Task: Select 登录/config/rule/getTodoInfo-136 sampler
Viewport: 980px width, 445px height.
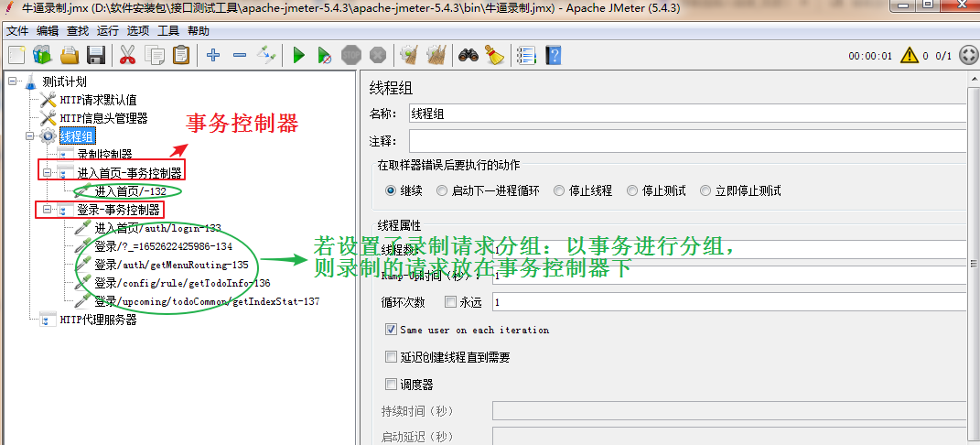Action: [182, 283]
